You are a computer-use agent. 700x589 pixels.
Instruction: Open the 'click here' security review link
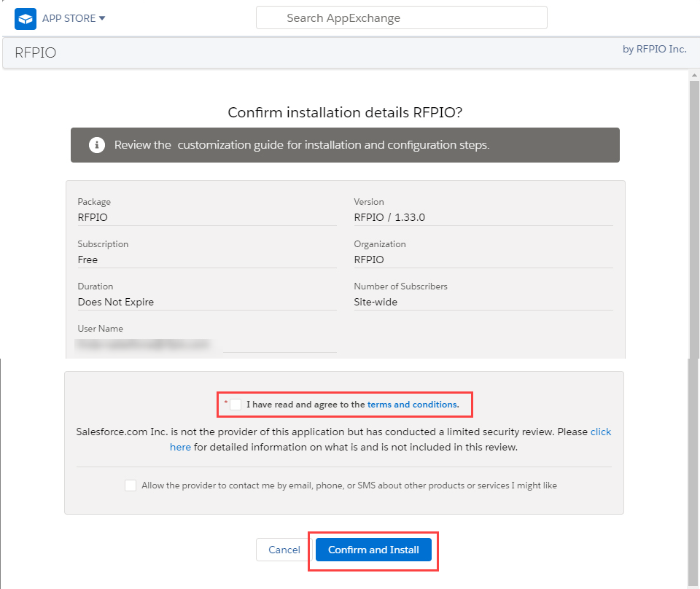pyautogui.click(x=600, y=432)
